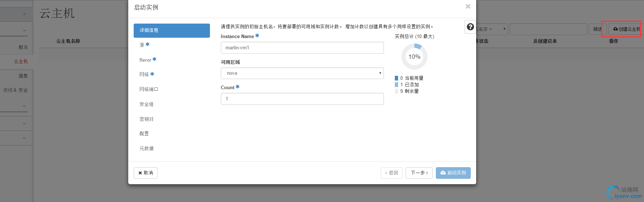Switch to the 源 step tab
The height and width of the screenshot is (202, 644).
[142, 45]
